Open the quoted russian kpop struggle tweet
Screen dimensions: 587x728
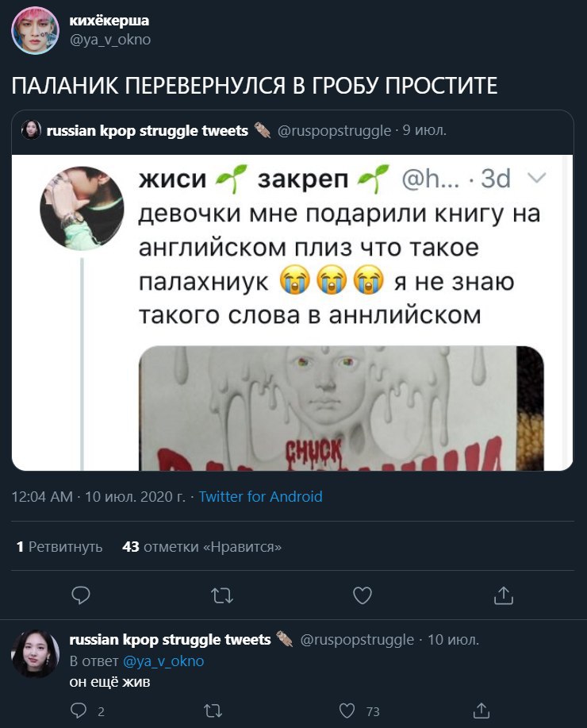(293, 291)
